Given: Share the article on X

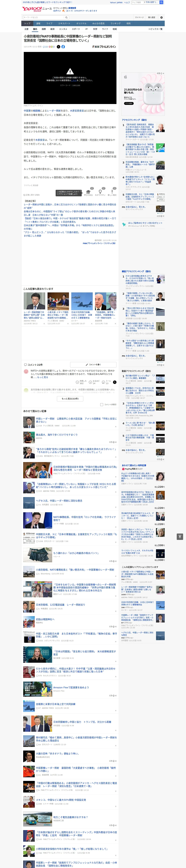Looking at the screenshot, I should (58, 47).
